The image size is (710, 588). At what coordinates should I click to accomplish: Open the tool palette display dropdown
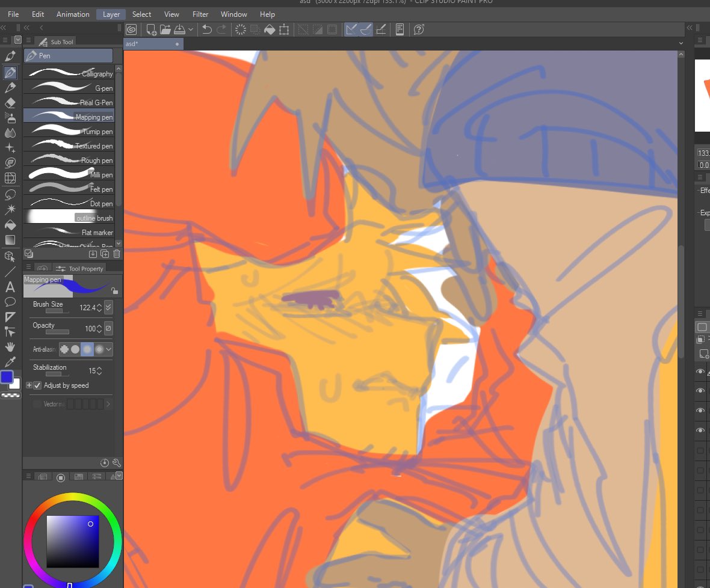click(17, 40)
